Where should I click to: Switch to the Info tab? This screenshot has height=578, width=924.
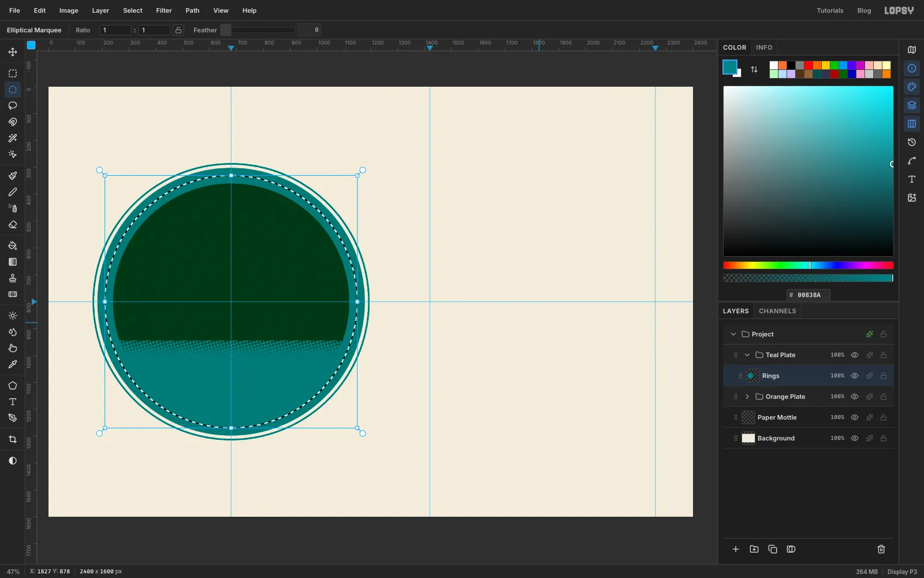point(764,47)
